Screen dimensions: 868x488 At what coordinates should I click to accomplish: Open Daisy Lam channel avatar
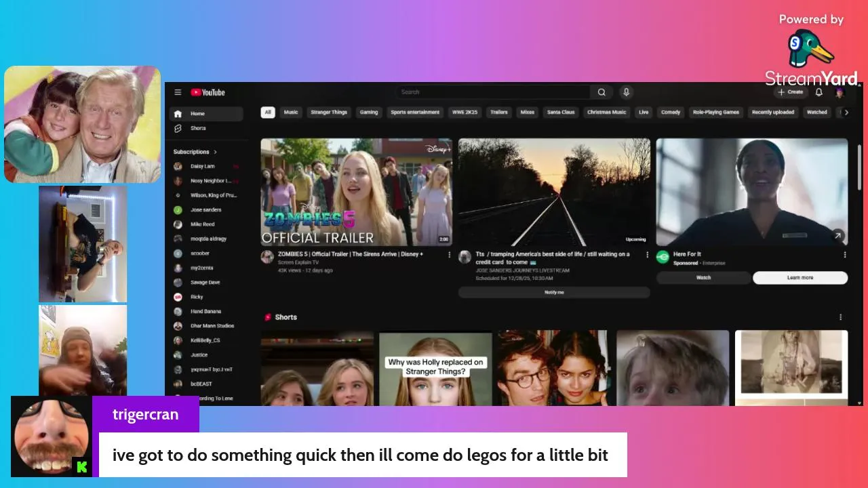[178, 166]
